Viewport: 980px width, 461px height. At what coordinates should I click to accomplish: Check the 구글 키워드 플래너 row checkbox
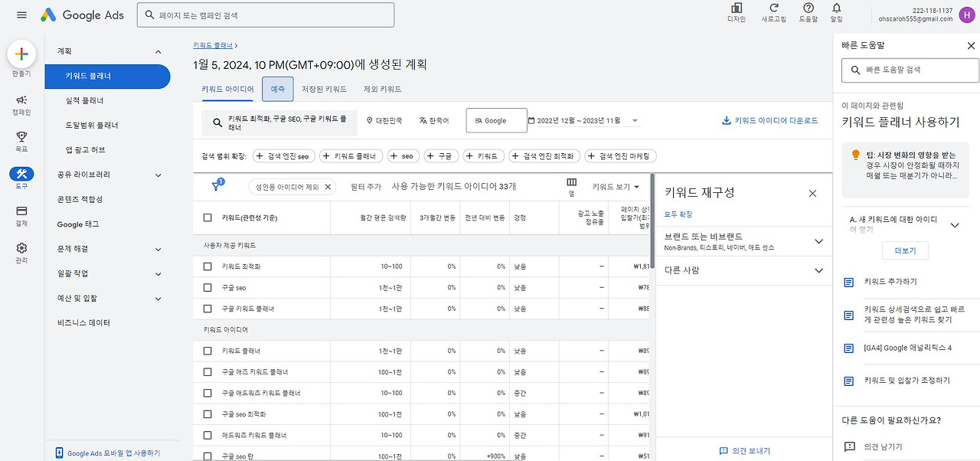(207, 309)
